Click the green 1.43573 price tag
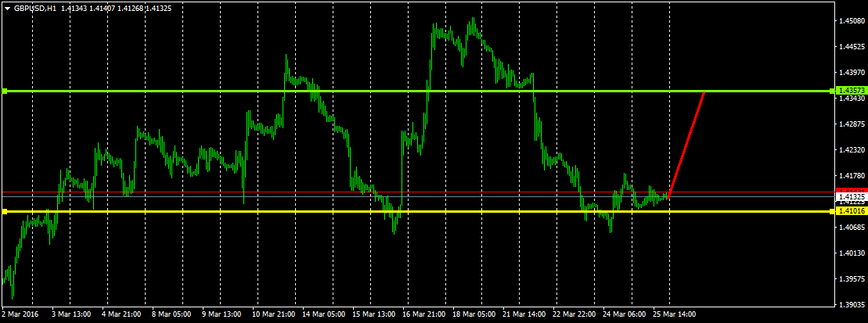 pos(850,90)
